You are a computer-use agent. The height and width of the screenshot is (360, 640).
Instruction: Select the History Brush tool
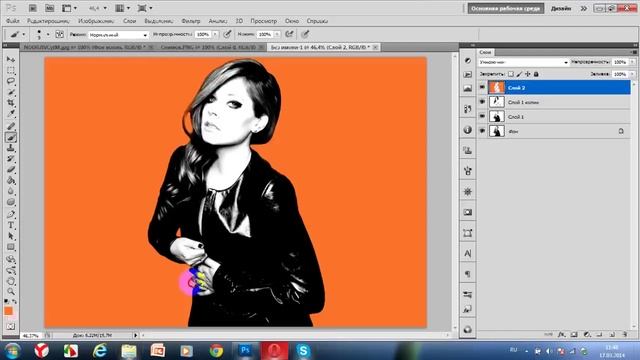click(11, 159)
